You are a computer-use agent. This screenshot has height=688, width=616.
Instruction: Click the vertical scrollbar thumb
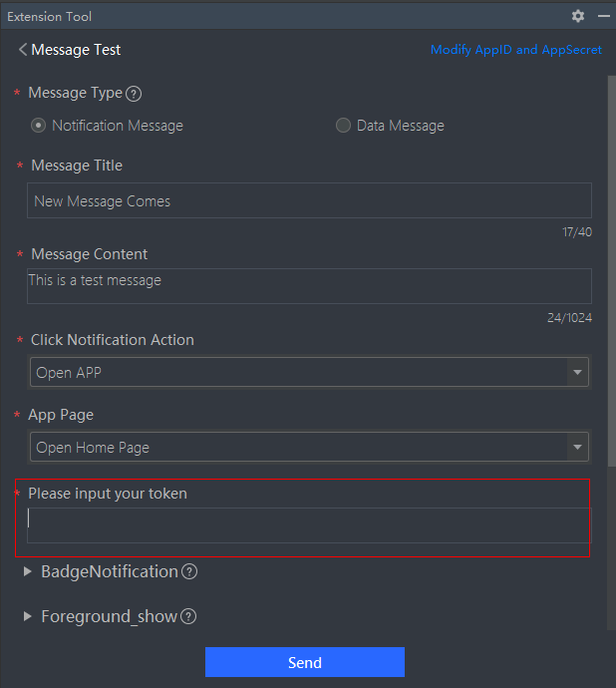coord(611,269)
